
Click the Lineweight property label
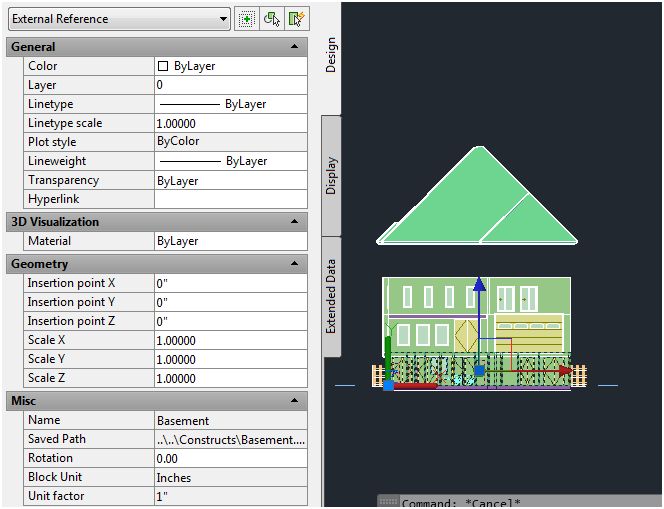click(57, 161)
